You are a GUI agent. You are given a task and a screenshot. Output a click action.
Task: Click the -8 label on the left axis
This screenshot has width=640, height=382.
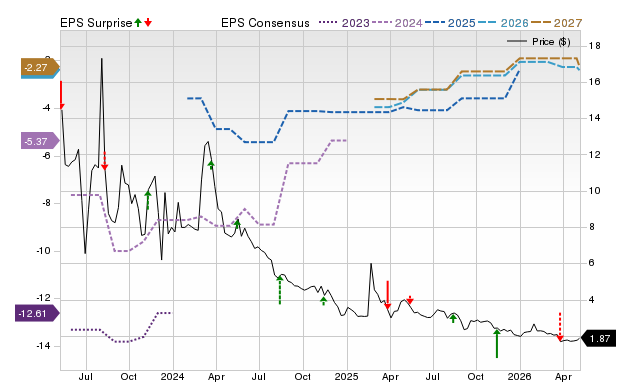pyautogui.click(x=46, y=203)
